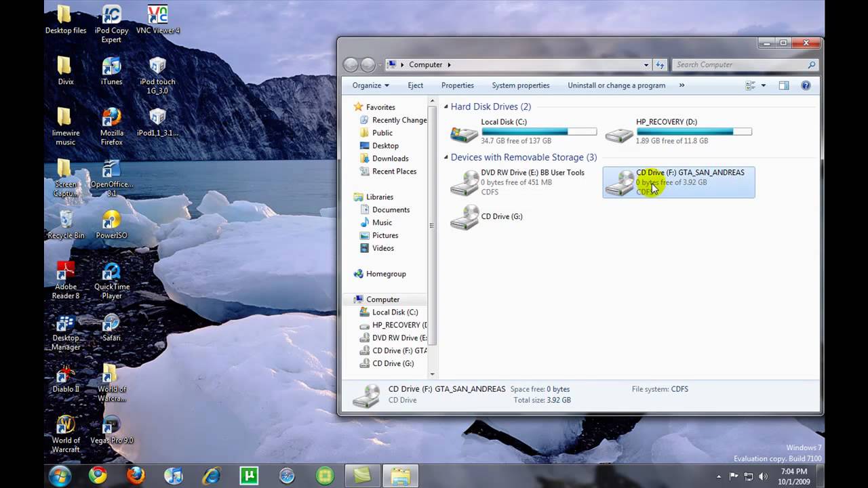868x488 pixels.
Task: Go to Downloads in navigation pane
Action: coord(384,159)
